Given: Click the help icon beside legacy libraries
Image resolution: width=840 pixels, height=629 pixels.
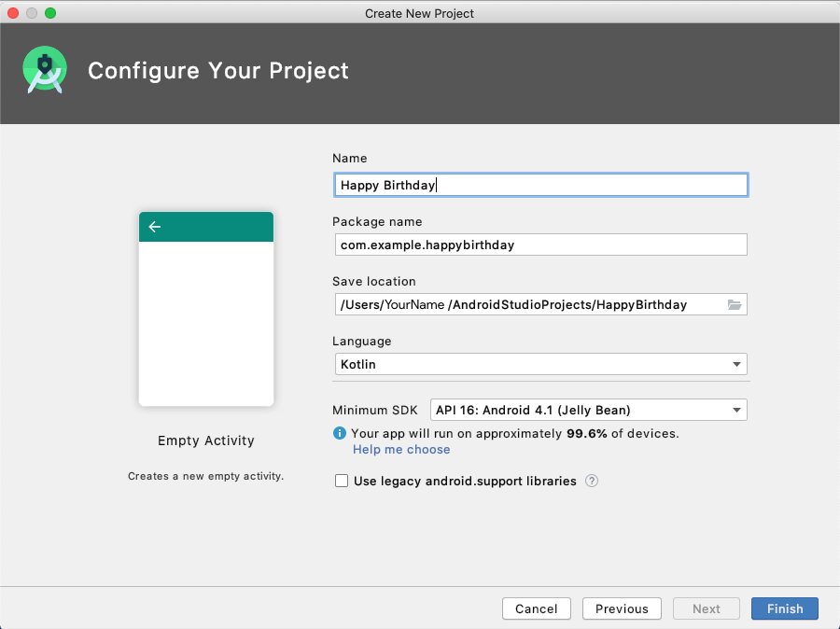Looking at the screenshot, I should pos(591,482).
